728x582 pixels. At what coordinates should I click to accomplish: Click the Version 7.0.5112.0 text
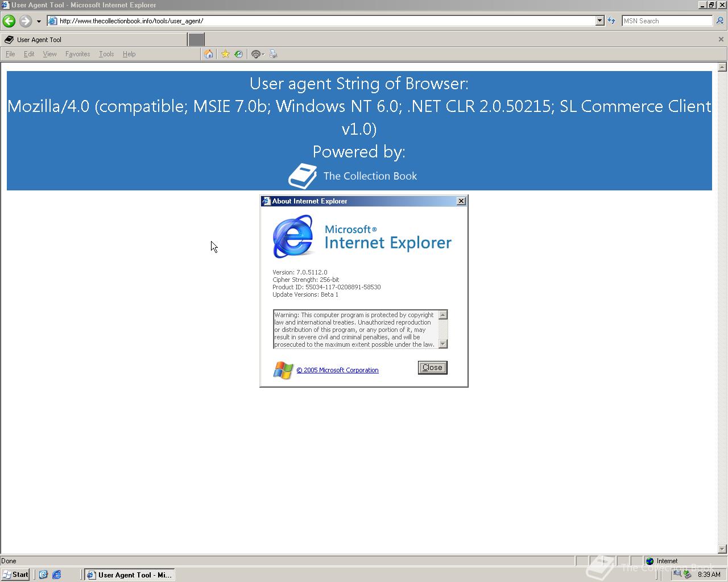300,272
